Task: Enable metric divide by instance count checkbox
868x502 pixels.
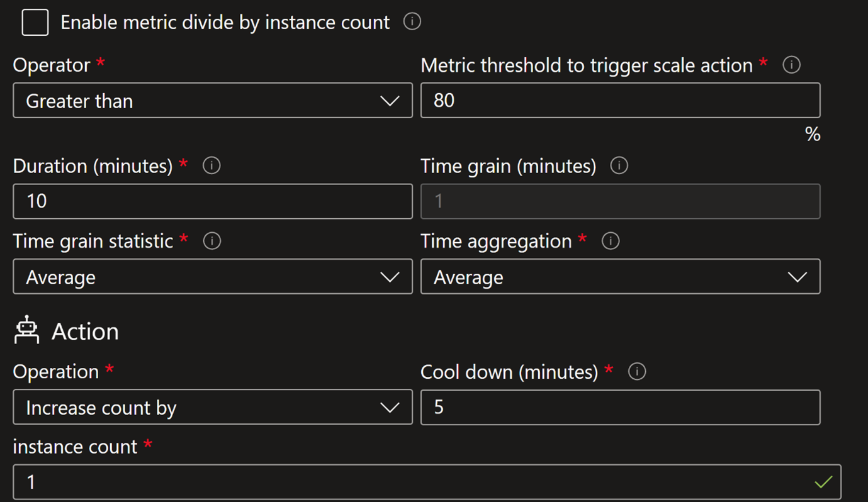Action: pos(35,23)
